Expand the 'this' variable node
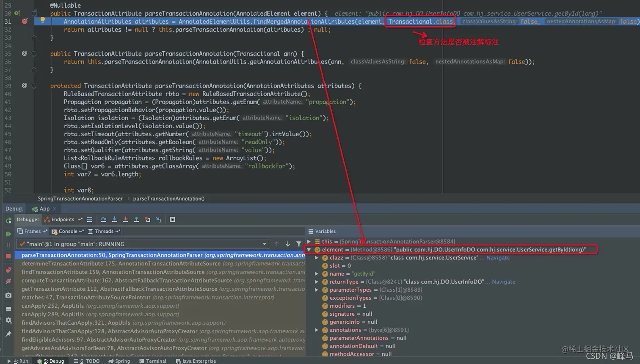Screen dimensions: 640x364 309,241
